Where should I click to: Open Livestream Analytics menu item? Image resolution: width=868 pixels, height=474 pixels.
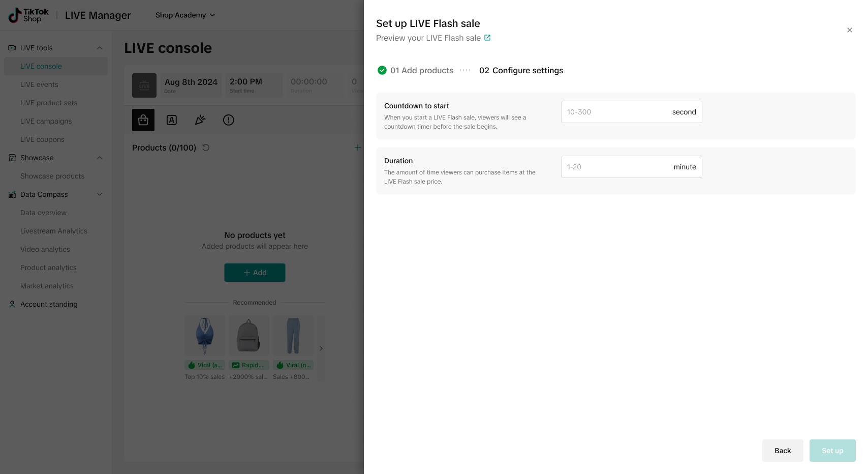tap(54, 231)
